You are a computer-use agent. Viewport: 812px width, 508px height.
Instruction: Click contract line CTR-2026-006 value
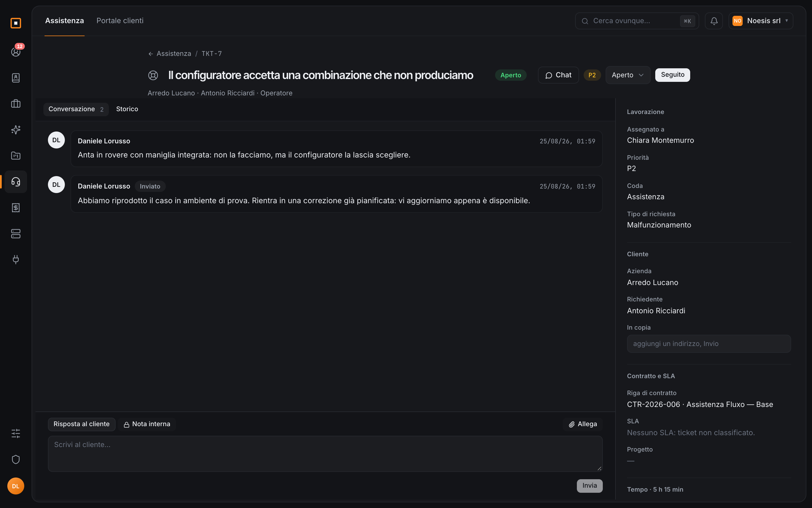700,404
